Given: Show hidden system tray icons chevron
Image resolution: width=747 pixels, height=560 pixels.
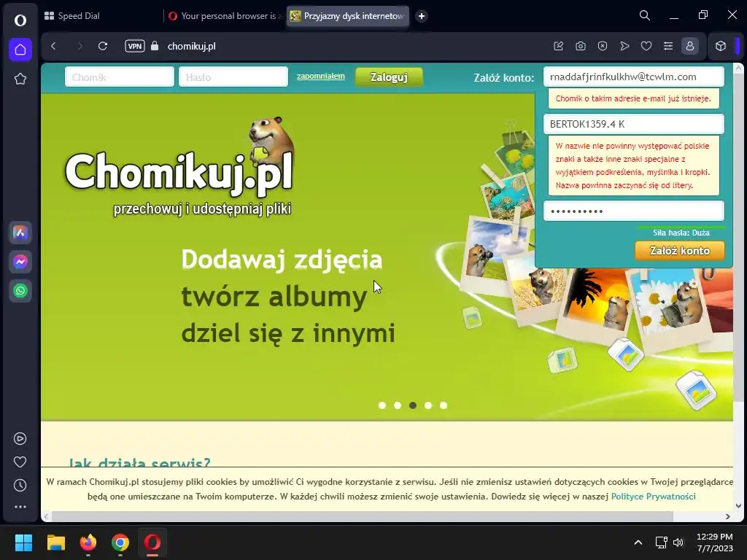Looking at the screenshot, I should (638, 542).
